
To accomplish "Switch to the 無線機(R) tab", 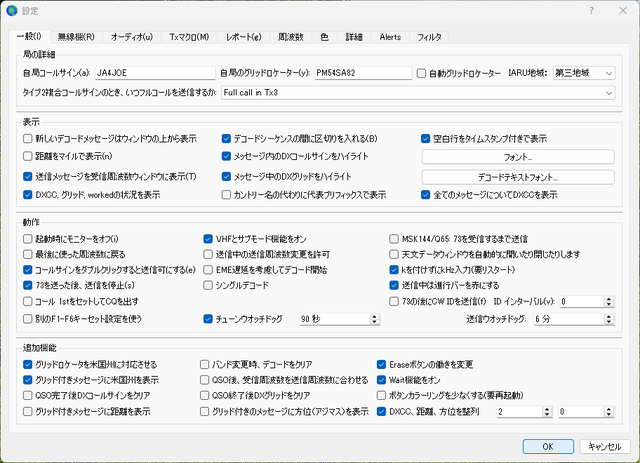I will coord(76,37).
